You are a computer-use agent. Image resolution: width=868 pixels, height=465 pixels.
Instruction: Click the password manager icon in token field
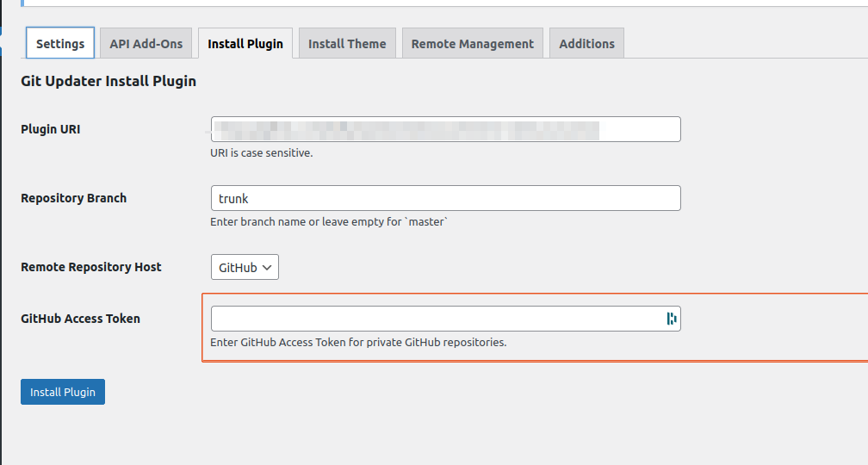point(671,319)
